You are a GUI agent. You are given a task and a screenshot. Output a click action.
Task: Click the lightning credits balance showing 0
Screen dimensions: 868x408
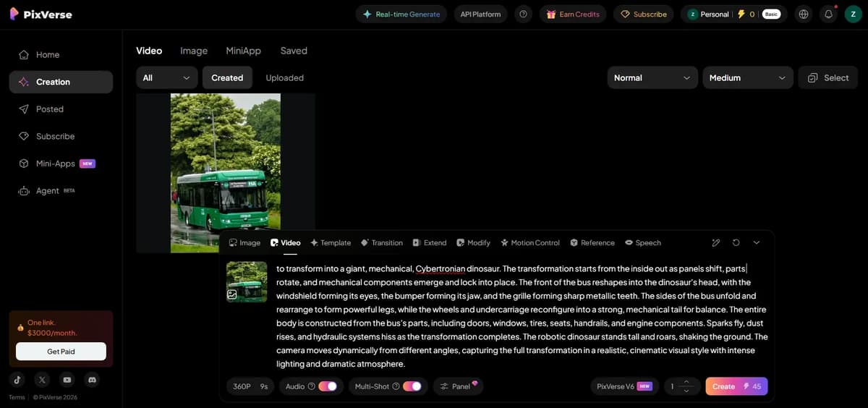746,14
